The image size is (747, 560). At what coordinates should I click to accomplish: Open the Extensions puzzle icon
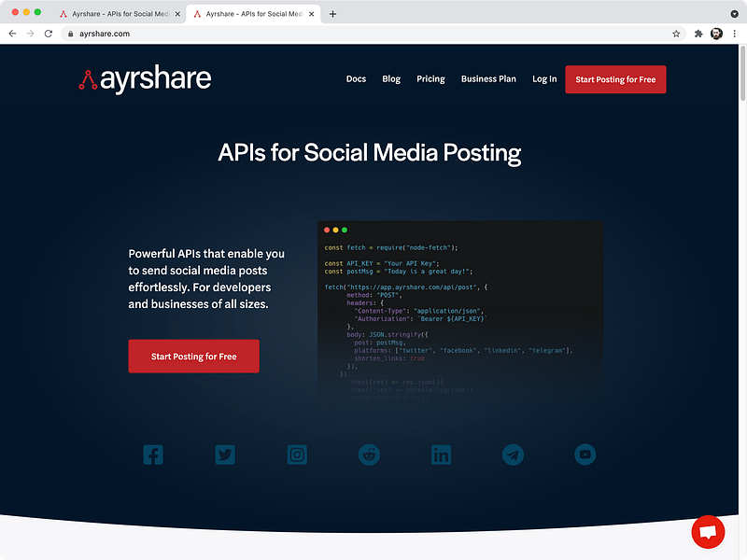pyautogui.click(x=698, y=34)
